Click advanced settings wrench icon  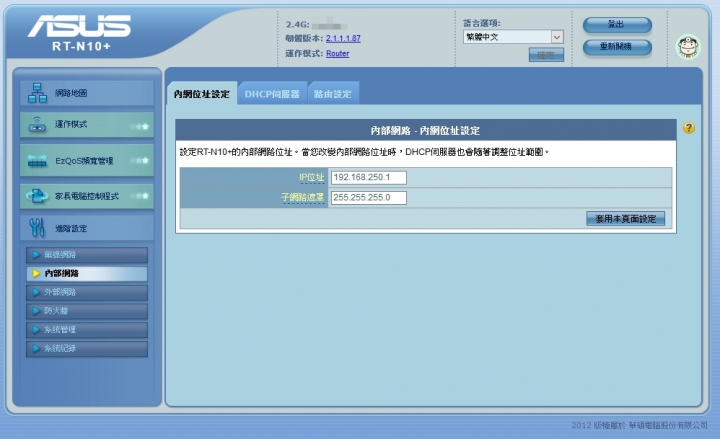(x=37, y=227)
